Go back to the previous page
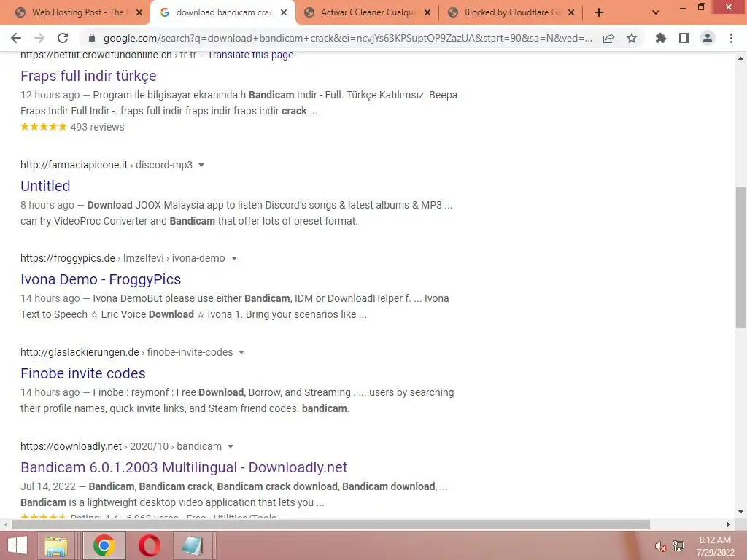747x560 pixels. (x=16, y=38)
